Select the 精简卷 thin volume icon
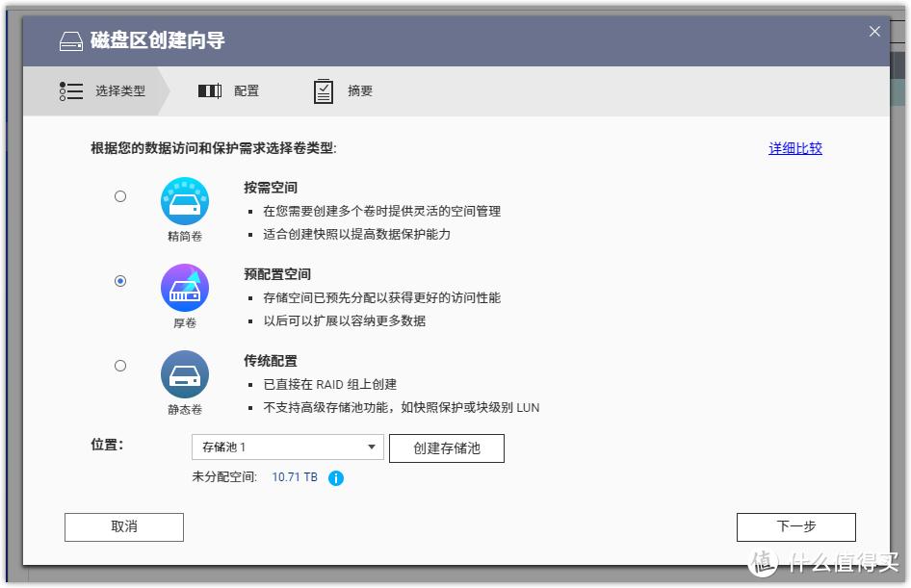 [184, 200]
